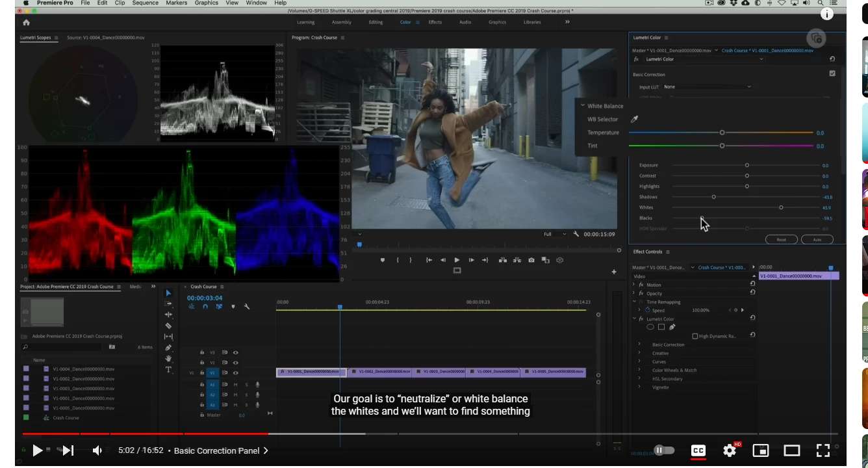Open the Input LUT dropdown
This screenshot has width=868, height=468.
707,87
